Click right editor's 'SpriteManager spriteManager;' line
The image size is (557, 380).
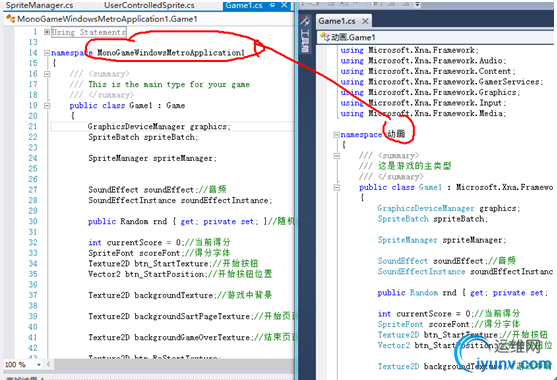pos(442,240)
